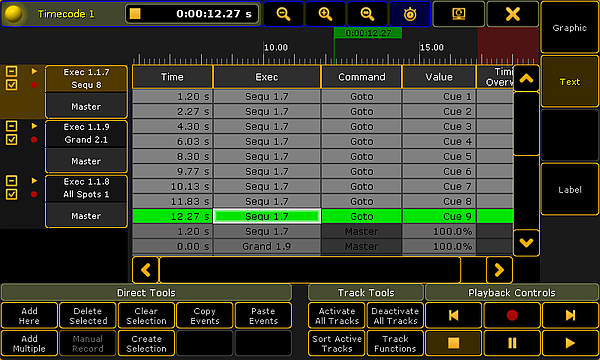Click the Delete Selected button
600x360 pixels.
tap(88, 316)
